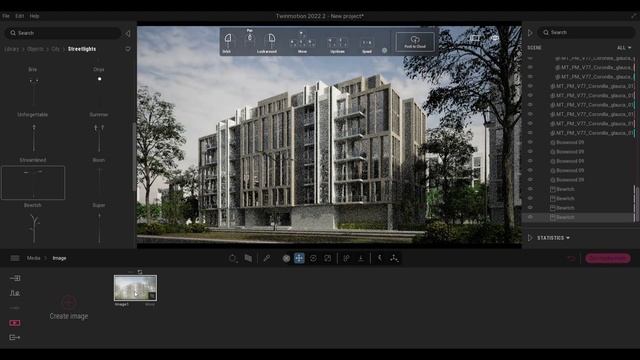Open the Streetlights folder dropdown icon

tap(128, 49)
